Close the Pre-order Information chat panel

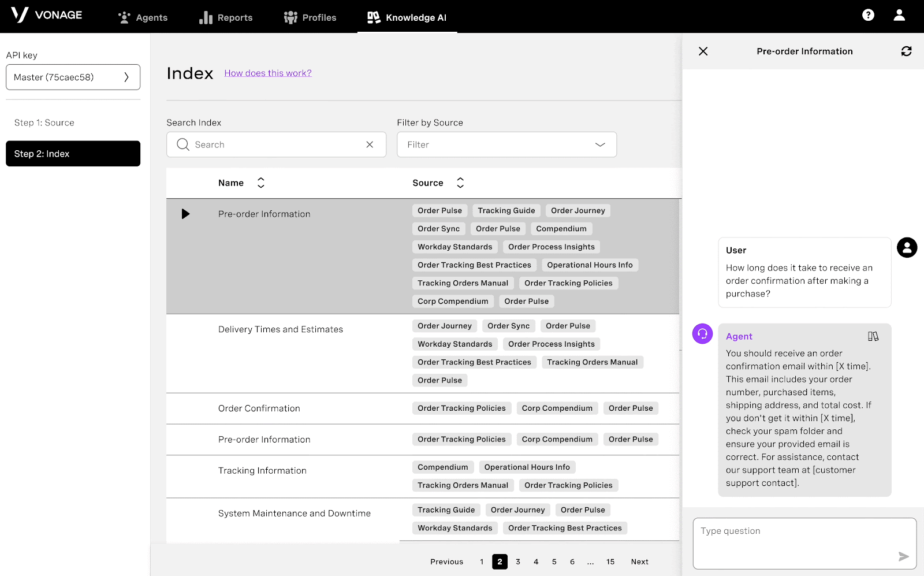(x=703, y=51)
